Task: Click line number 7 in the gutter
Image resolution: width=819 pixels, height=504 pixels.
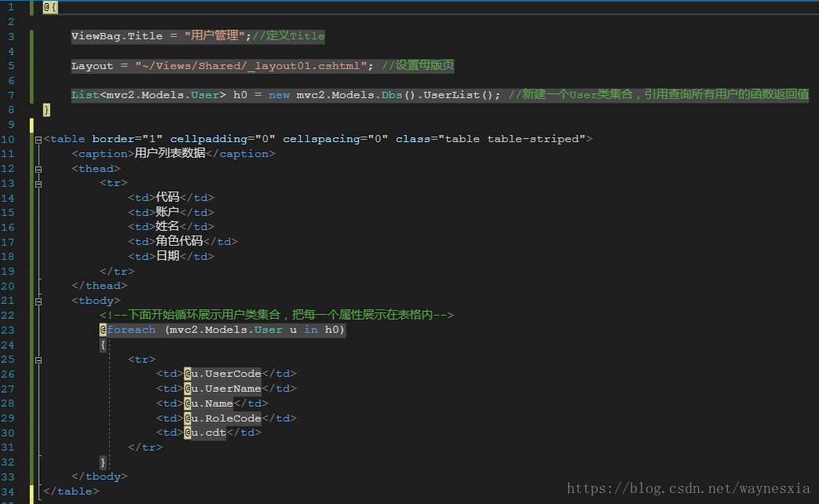Action: click(11, 96)
